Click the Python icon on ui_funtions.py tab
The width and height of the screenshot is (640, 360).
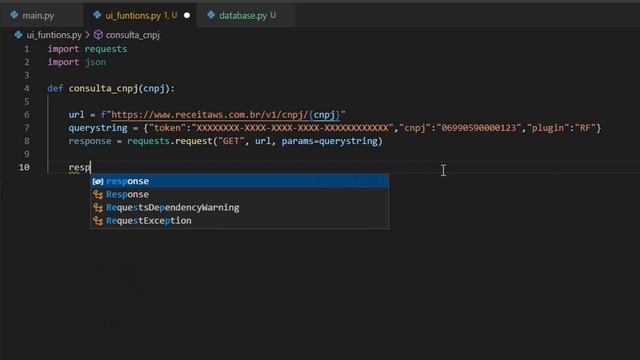click(97, 15)
